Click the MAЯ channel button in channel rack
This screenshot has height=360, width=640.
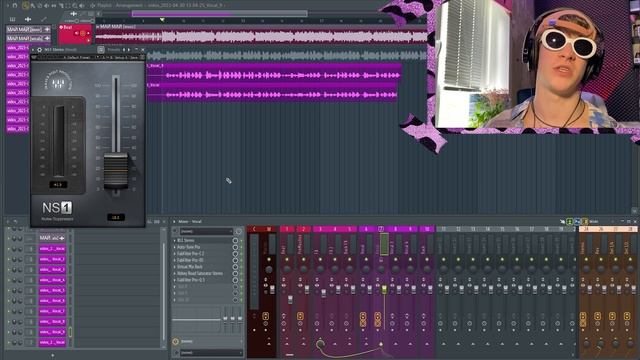[52, 238]
